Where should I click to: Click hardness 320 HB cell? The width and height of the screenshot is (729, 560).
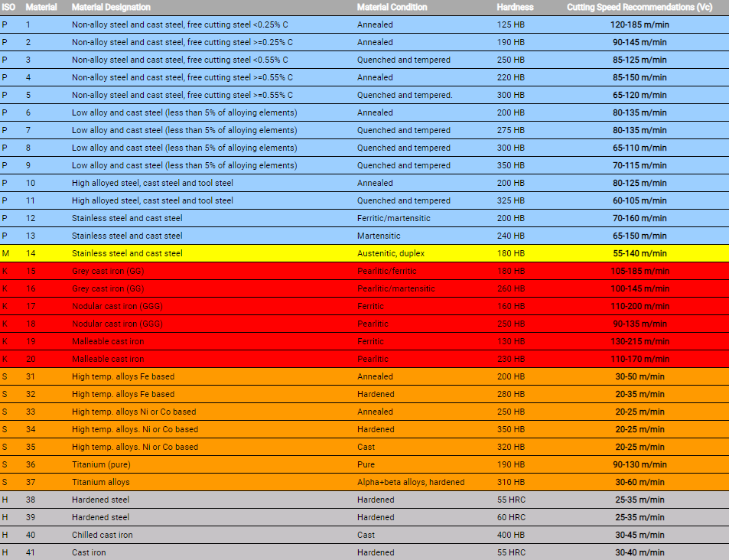(511, 447)
